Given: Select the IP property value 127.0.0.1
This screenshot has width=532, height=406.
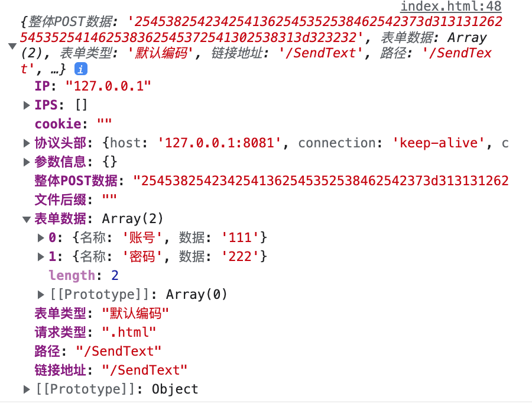Looking at the screenshot, I should pyautogui.click(x=108, y=86).
